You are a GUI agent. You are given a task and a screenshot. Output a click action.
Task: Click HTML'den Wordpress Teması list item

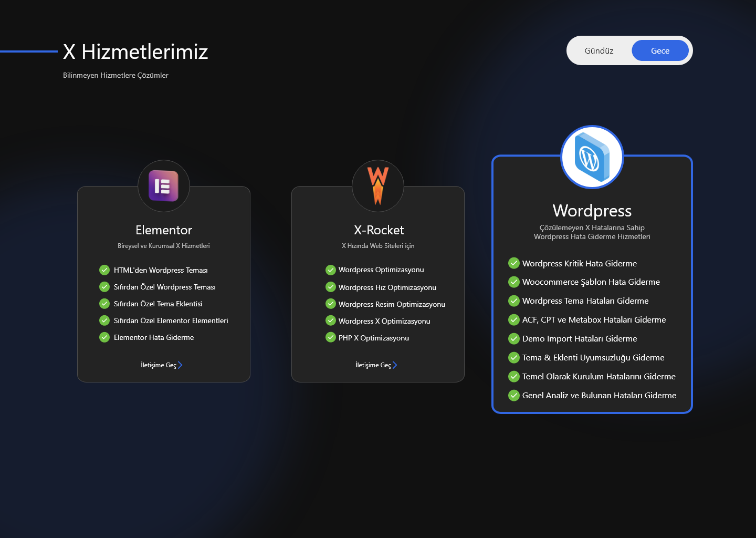click(x=161, y=270)
